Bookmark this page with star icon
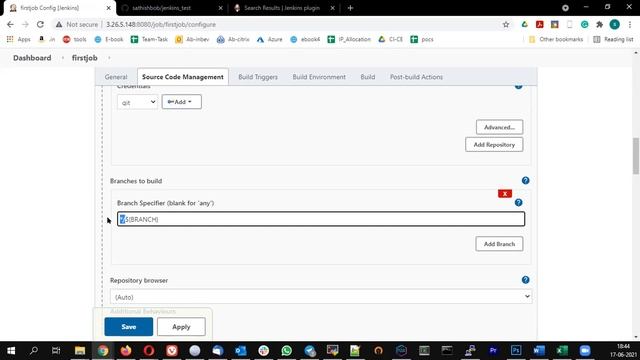The width and height of the screenshot is (640, 360). pos(506,24)
